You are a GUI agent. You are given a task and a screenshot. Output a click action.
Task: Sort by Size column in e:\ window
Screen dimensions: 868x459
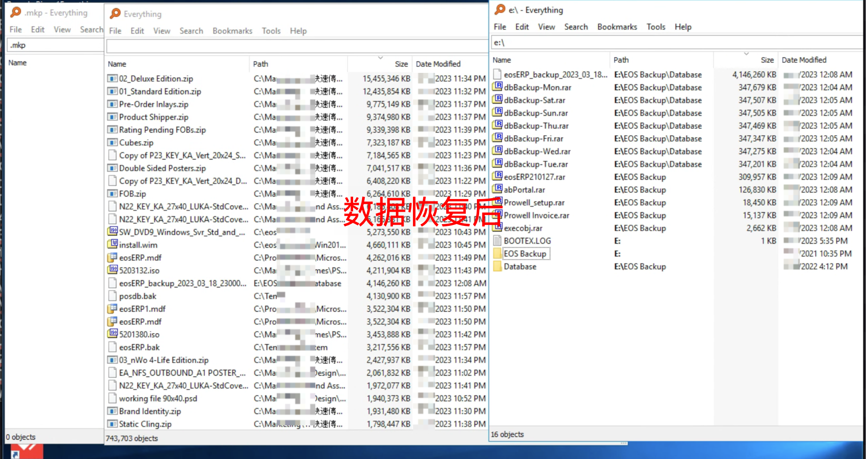click(x=746, y=60)
